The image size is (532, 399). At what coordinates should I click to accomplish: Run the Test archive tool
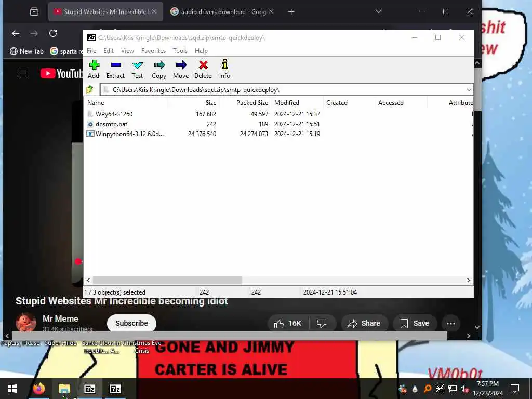pos(137,69)
